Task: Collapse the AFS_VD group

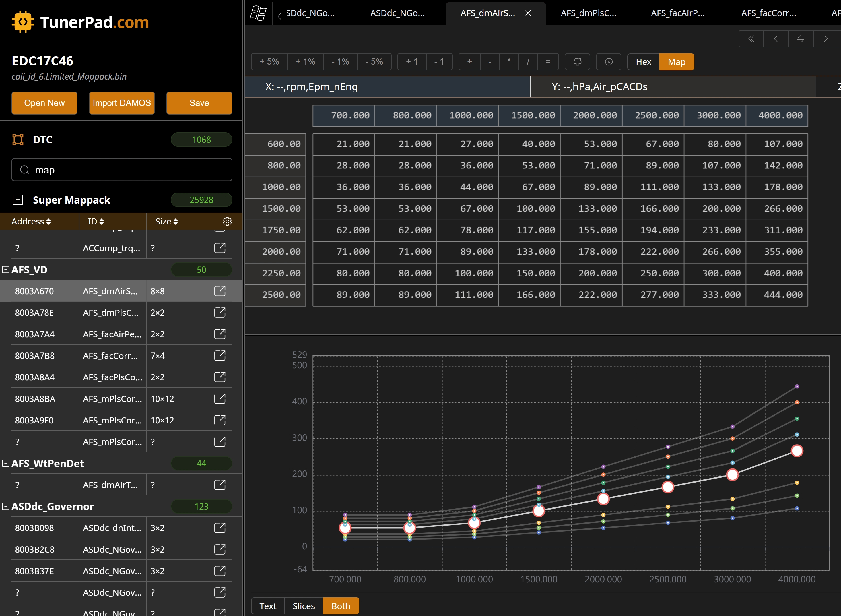Action: [5, 269]
